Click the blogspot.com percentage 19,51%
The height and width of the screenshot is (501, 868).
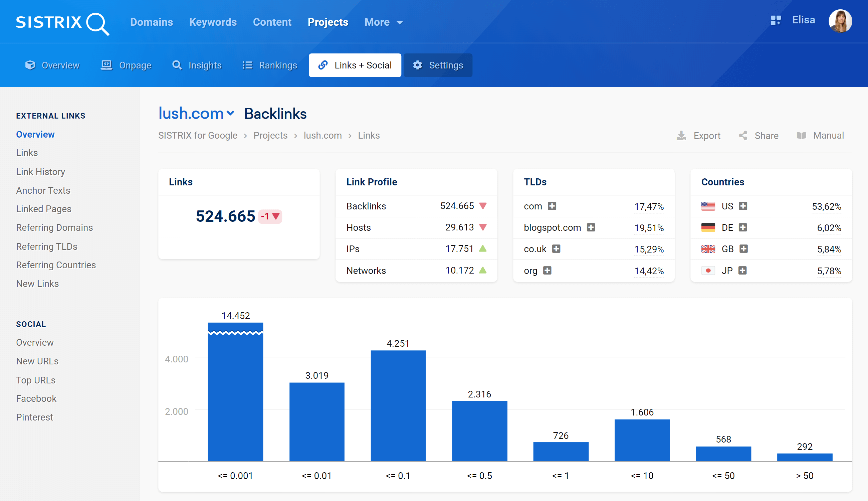pos(649,228)
